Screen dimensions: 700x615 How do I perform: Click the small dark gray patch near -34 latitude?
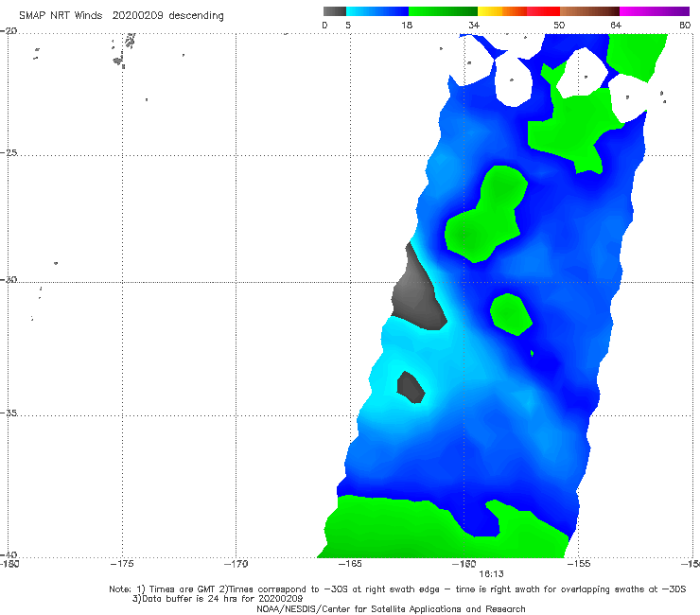(411, 387)
